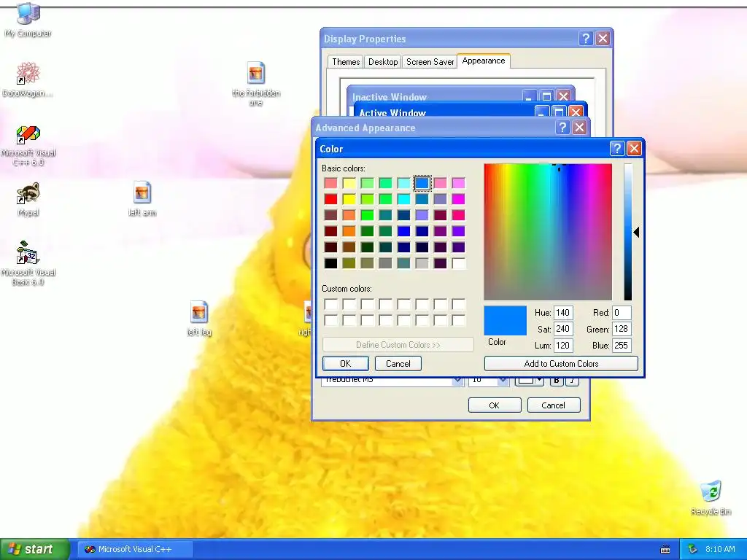Image resolution: width=747 pixels, height=560 pixels.
Task: Select the 'left leg' image file
Action: (x=199, y=319)
